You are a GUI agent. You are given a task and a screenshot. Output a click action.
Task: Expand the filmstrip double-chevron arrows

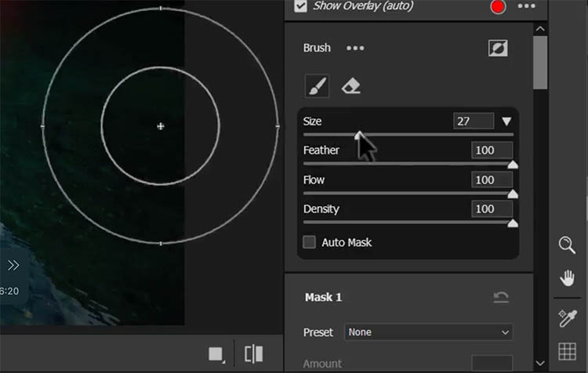click(x=13, y=266)
